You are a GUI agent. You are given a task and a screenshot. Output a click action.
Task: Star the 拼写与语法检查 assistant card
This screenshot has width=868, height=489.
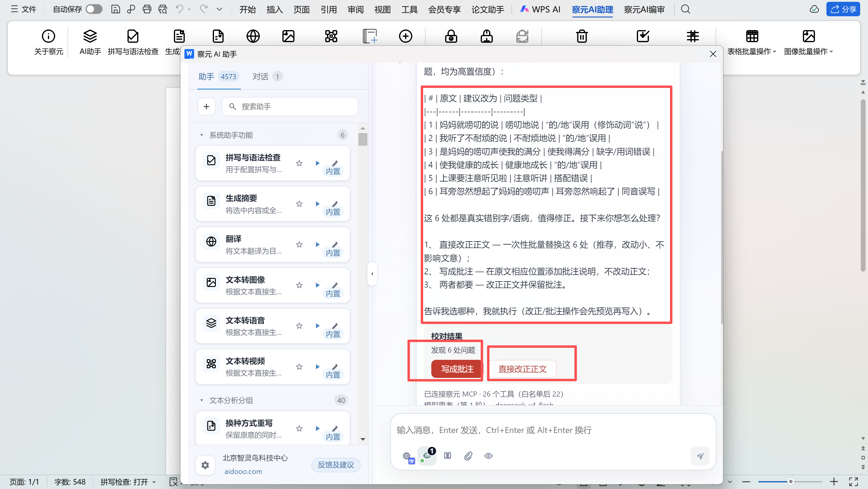tap(299, 163)
